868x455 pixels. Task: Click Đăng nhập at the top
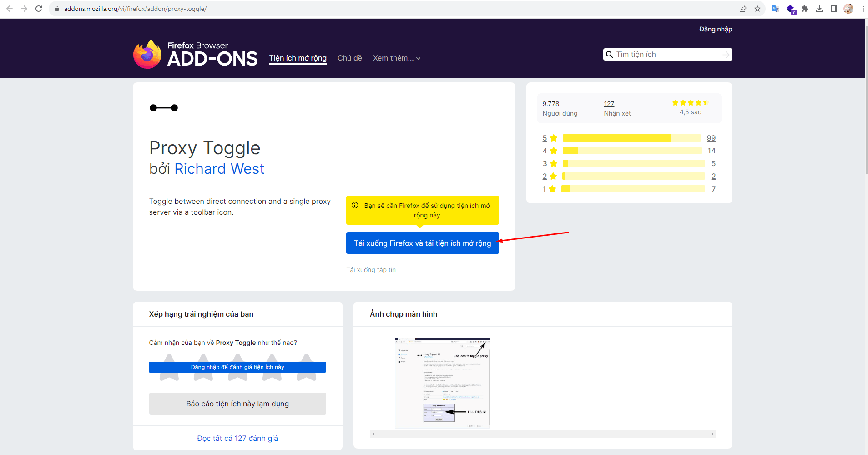[x=716, y=29]
